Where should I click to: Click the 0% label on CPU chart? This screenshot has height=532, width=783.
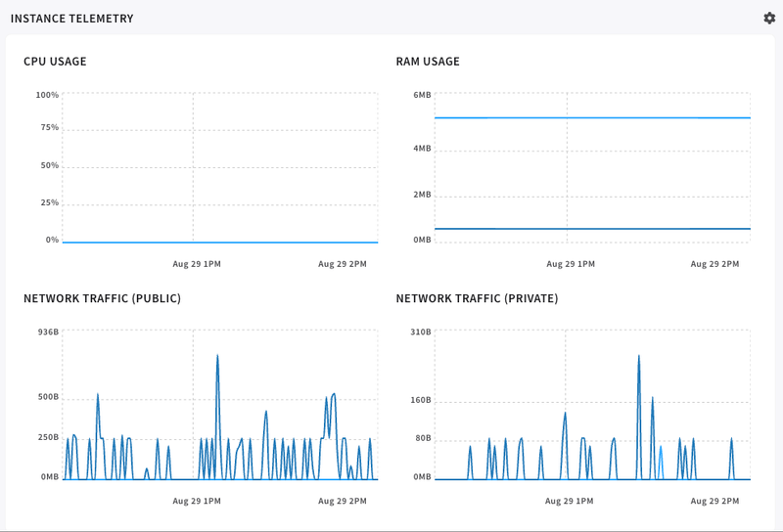tap(52, 240)
